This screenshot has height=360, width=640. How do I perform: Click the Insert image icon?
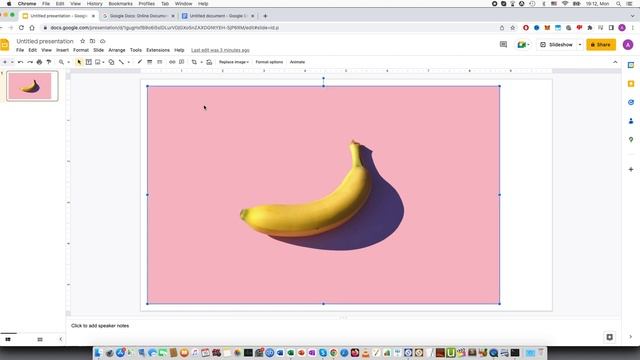click(98, 62)
